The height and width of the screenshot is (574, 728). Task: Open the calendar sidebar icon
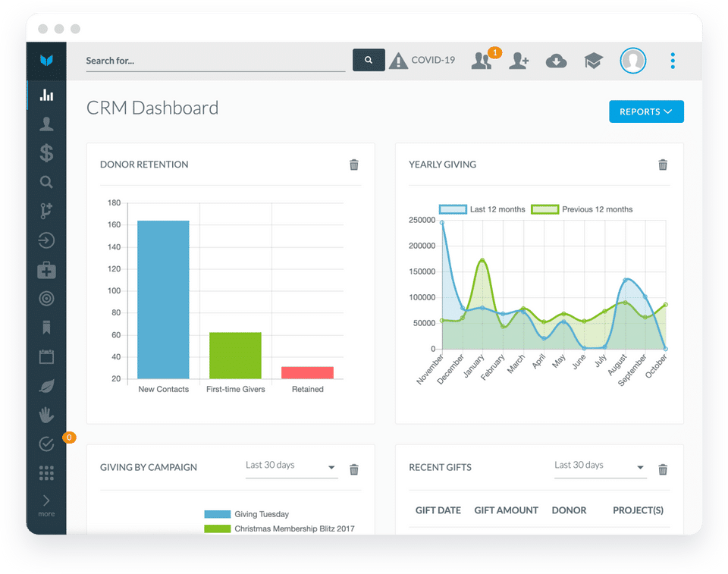(x=46, y=356)
